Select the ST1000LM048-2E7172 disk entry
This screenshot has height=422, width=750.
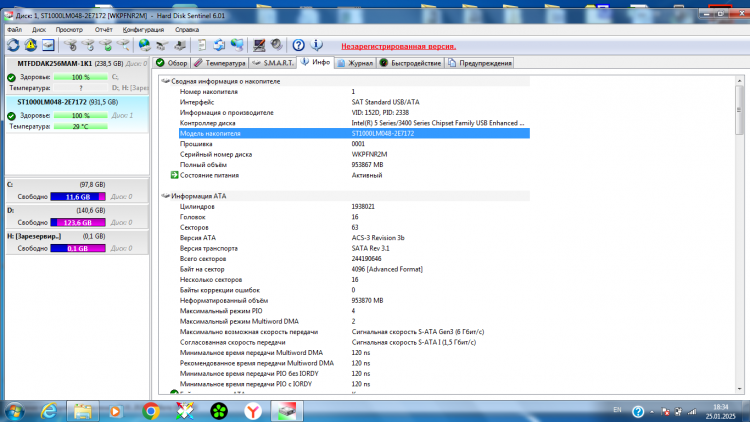(77, 114)
